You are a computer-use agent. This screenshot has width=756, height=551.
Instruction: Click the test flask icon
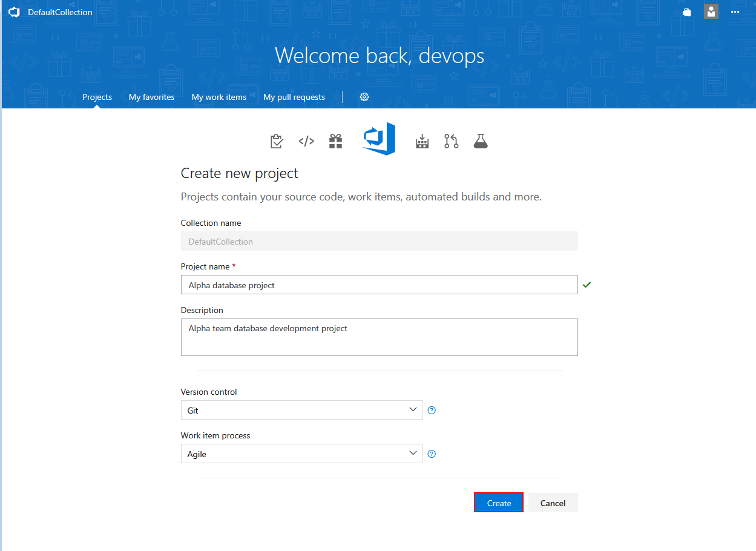click(481, 141)
